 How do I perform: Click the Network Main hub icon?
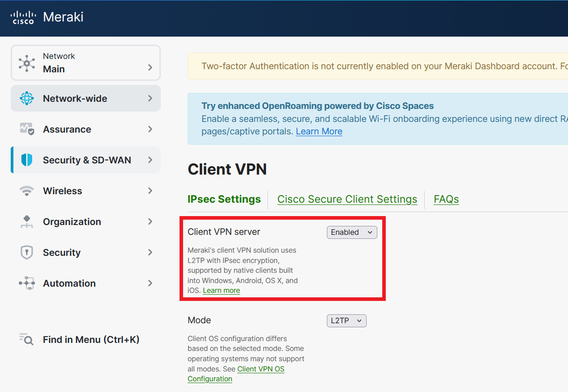[x=27, y=63]
